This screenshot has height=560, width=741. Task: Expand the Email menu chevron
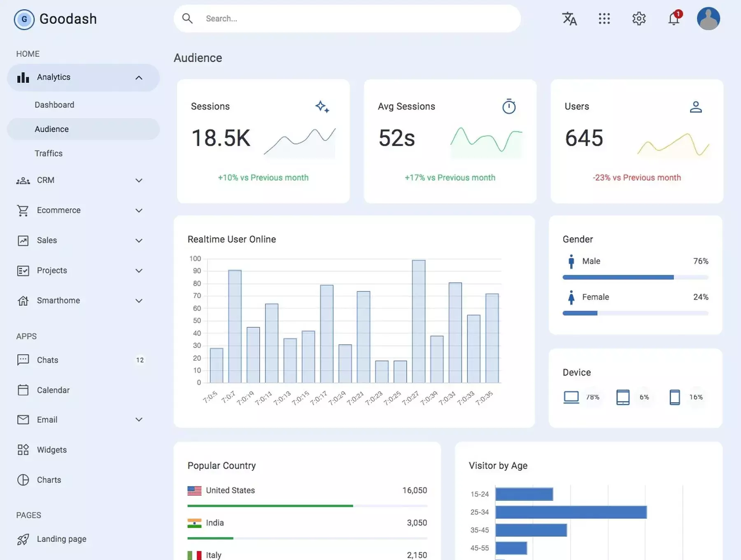tap(139, 420)
